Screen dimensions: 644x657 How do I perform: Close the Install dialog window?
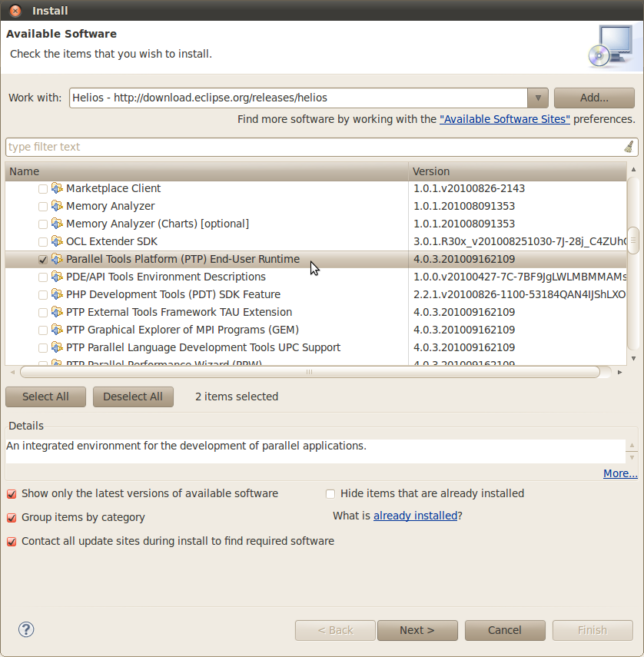(15, 11)
